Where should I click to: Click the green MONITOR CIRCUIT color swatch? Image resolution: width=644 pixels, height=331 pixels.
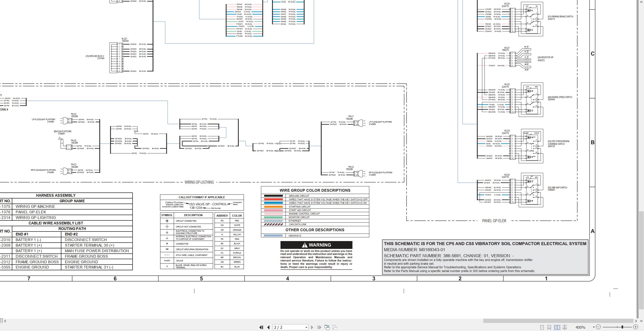(273, 217)
